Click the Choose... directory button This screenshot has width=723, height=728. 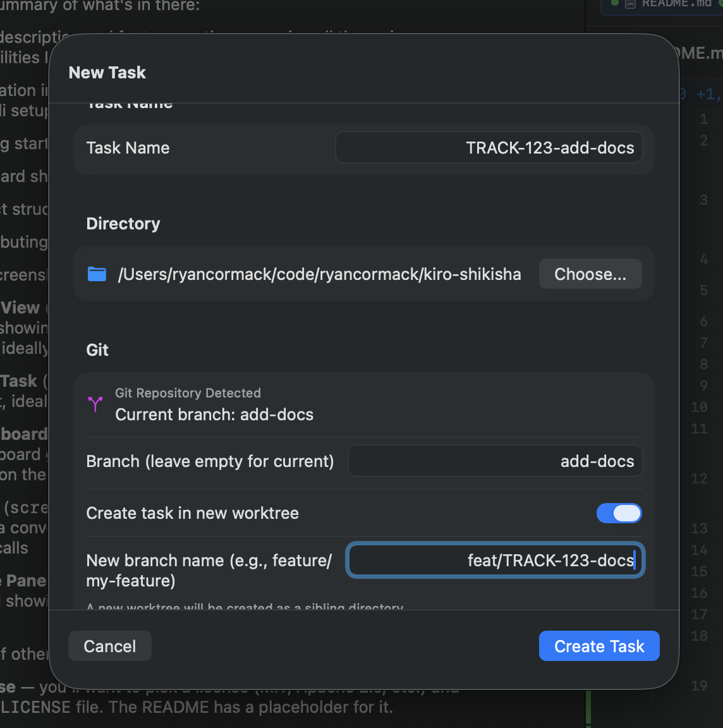pos(590,274)
